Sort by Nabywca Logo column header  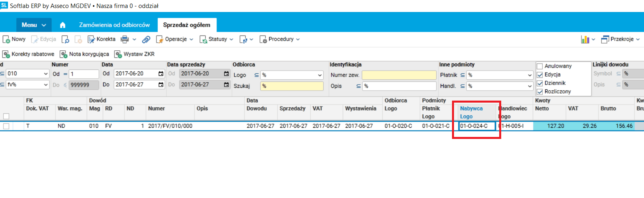476,113
